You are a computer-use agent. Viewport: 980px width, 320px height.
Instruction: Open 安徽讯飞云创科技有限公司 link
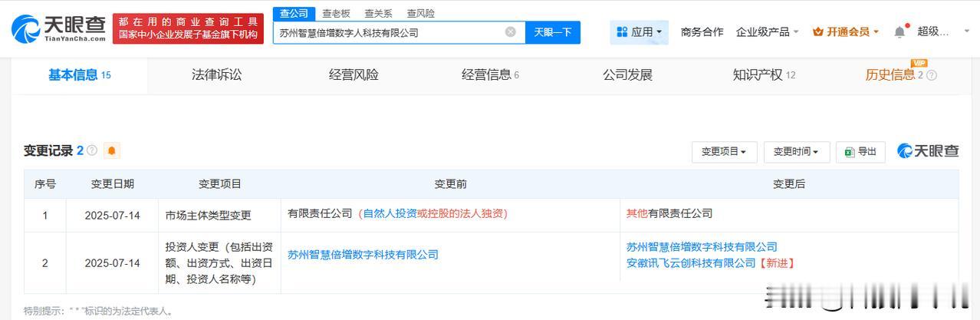pos(691,263)
